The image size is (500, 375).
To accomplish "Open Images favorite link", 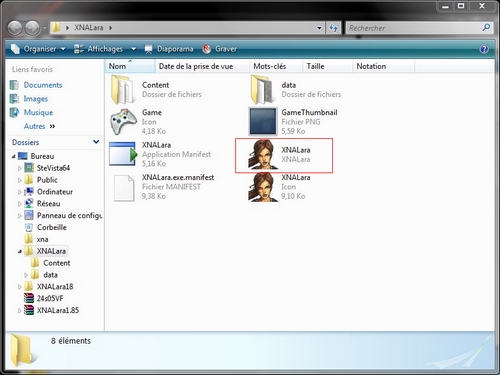I will (x=35, y=99).
